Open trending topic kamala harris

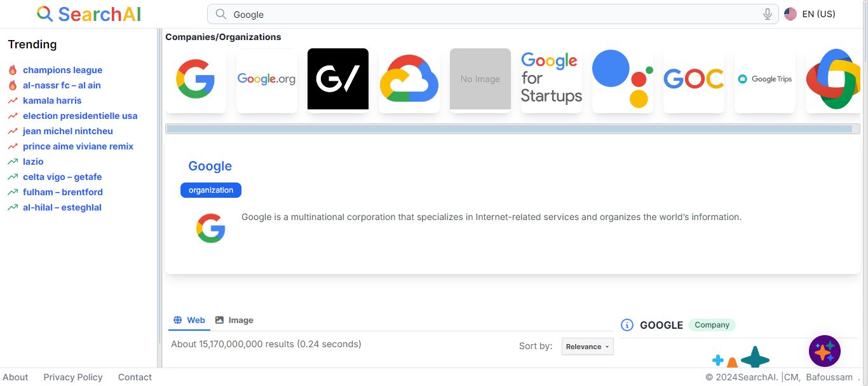52,100
